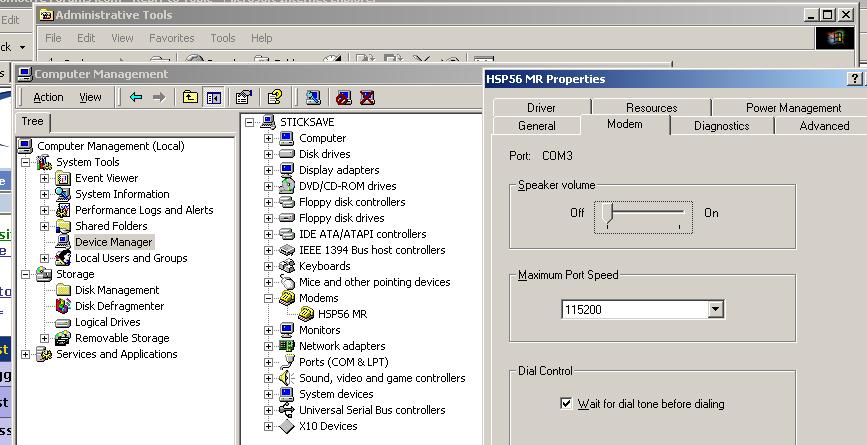Expand the Network adapters node
The width and height of the screenshot is (867, 445).
click(268, 346)
